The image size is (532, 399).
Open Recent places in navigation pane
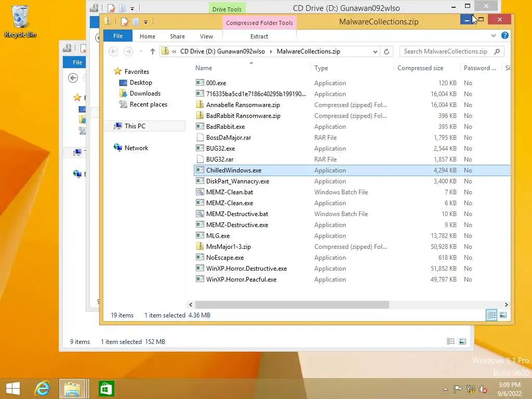pyautogui.click(x=148, y=104)
